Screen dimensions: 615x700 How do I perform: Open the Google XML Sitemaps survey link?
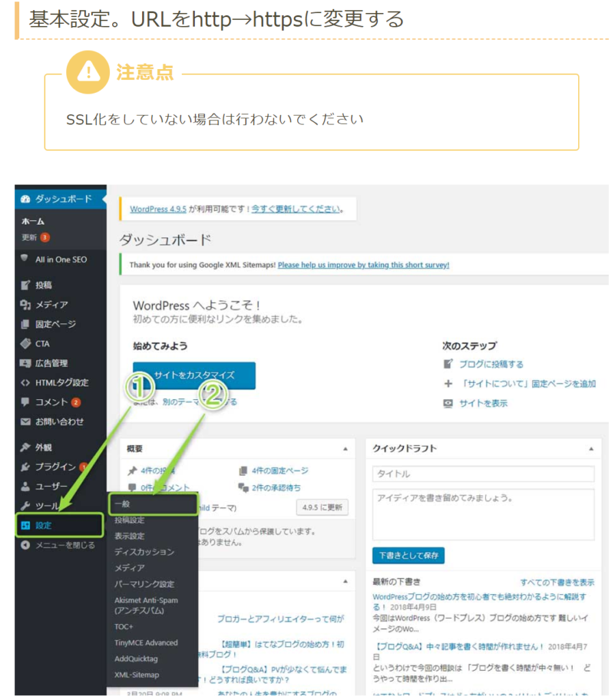(364, 265)
